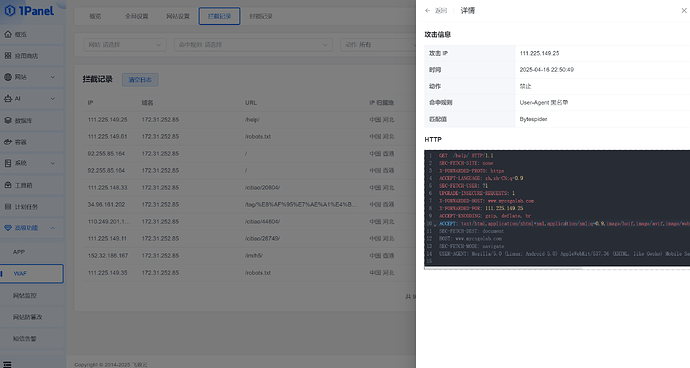Open the app store grid icon
Image resolution: width=690 pixels, height=368 pixels.
(x=8, y=55)
